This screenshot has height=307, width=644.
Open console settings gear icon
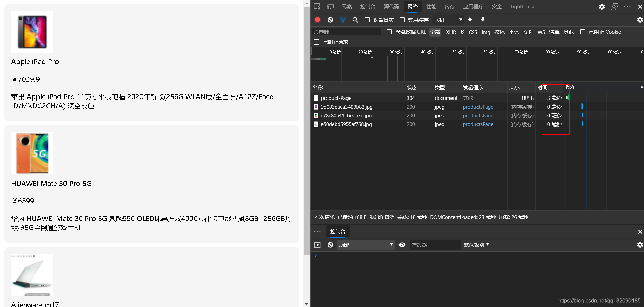(640, 245)
